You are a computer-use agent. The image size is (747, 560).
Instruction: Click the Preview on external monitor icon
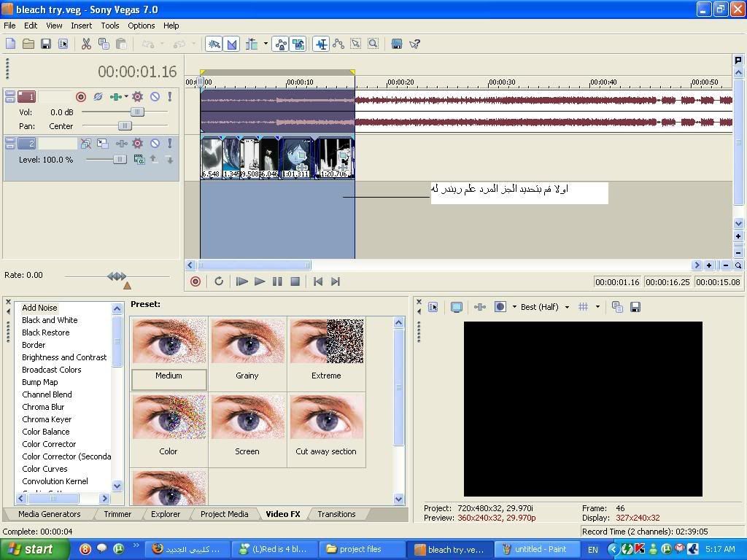(x=457, y=307)
